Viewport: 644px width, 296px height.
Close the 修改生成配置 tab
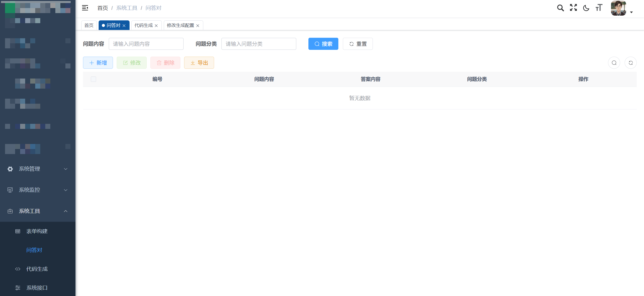tap(198, 26)
